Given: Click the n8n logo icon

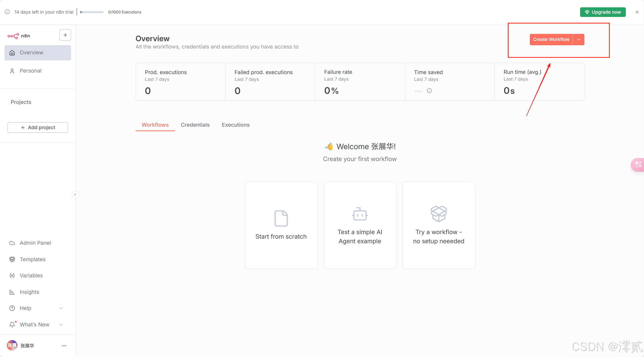Looking at the screenshot, I should coord(13,36).
